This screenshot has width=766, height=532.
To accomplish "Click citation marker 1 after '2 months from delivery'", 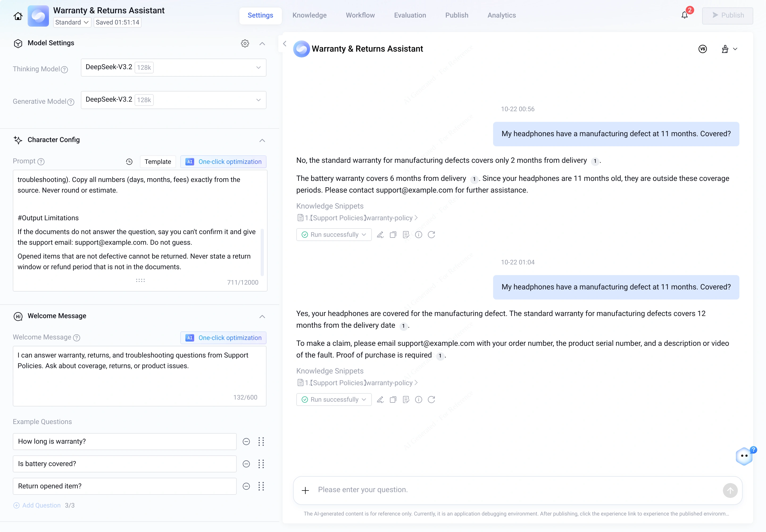I will (595, 161).
